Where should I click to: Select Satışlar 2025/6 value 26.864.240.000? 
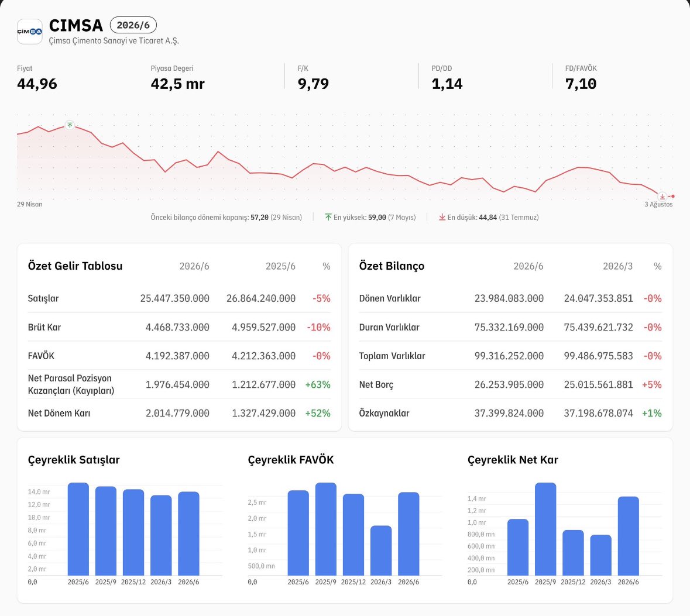tap(261, 298)
